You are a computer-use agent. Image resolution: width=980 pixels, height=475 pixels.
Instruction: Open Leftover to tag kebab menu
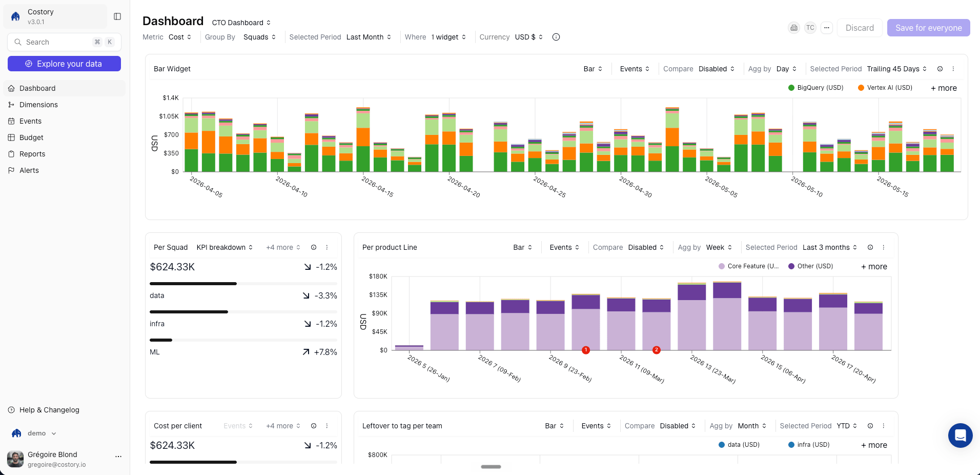click(884, 426)
